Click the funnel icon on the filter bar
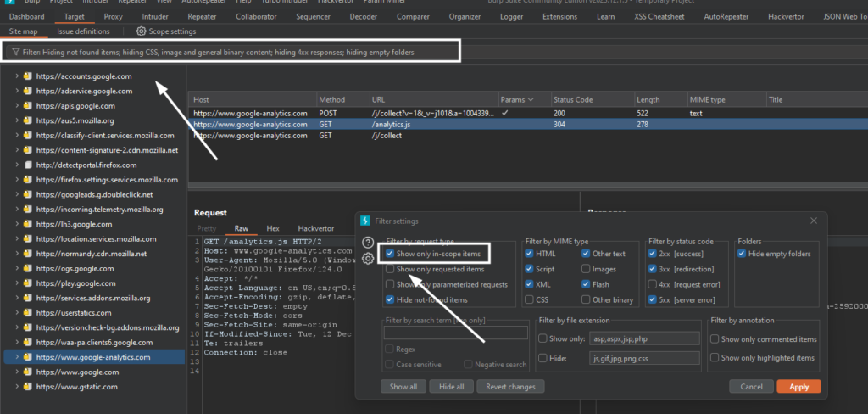 15,52
